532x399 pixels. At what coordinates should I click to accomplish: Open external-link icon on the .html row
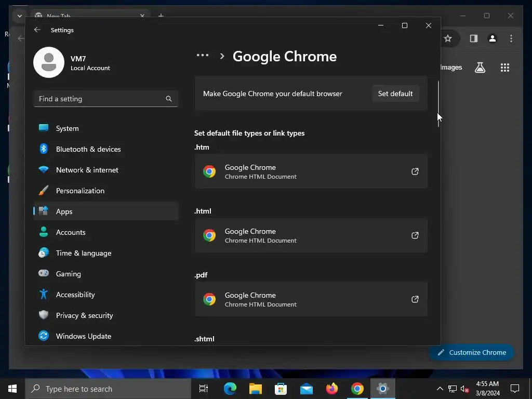415,235
